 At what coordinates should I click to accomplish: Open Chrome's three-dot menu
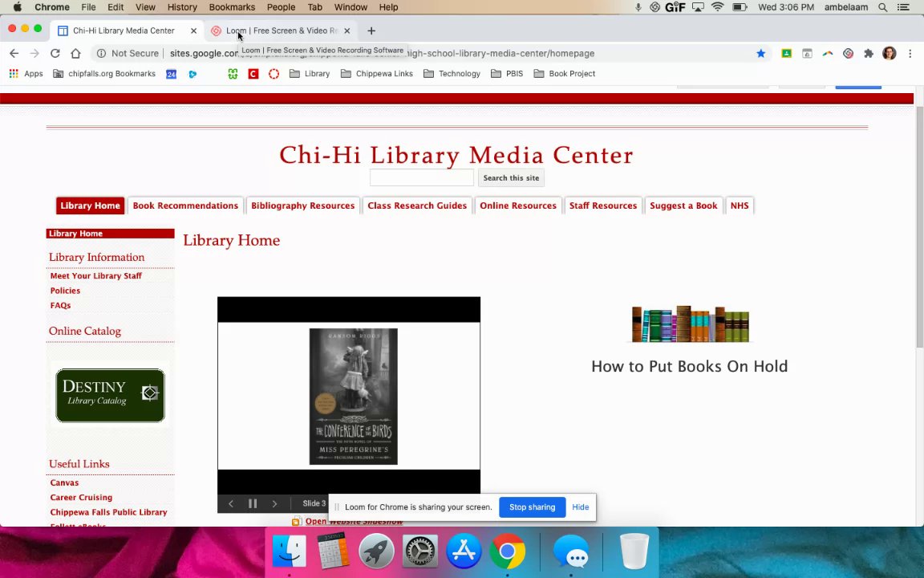click(x=910, y=53)
